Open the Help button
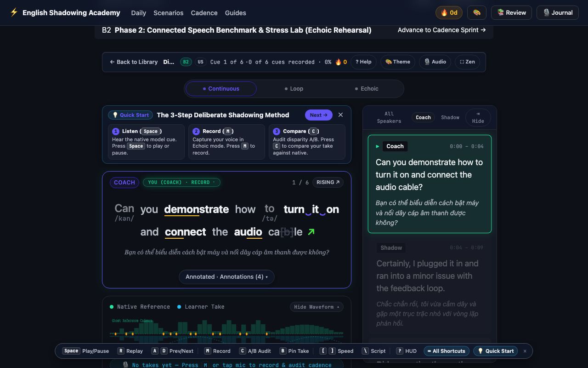Image resolution: width=588 pixels, height=368 pixels. tap(363, 62)
